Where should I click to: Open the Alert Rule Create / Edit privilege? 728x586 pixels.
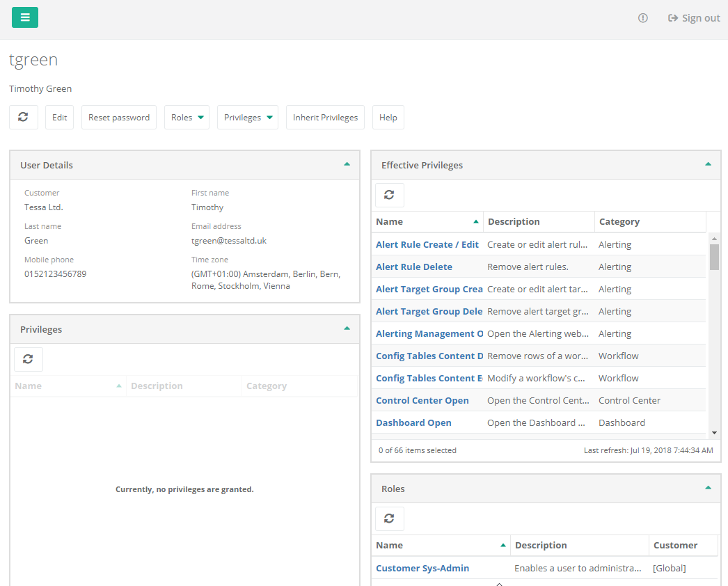427,245
